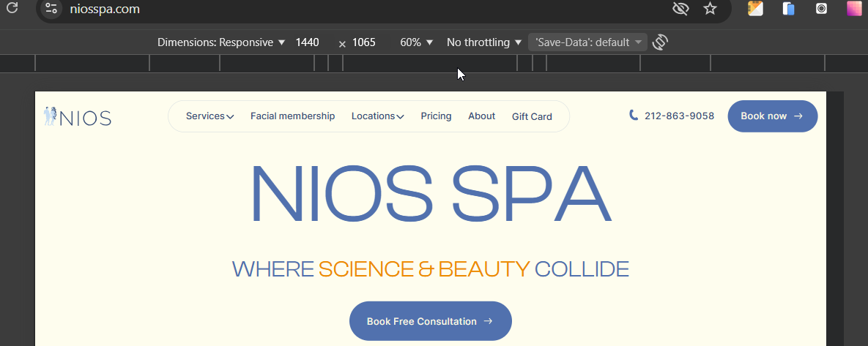Open the About page

[x=481, y=116]
